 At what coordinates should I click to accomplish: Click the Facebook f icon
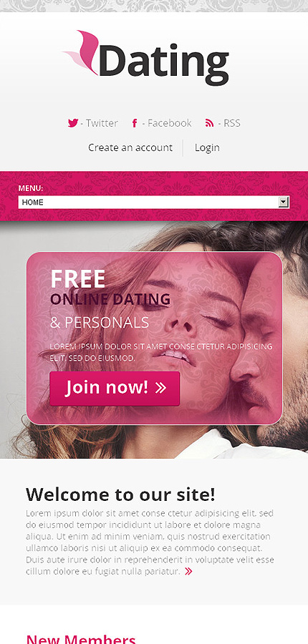[x=135, y=123]
